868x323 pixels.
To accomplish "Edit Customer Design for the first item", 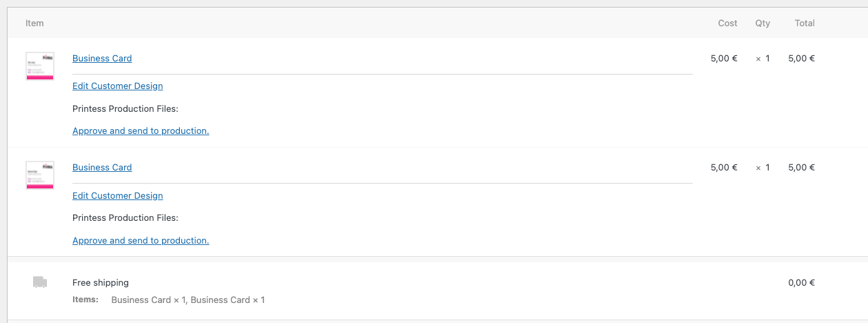I will tap(118, 86).
